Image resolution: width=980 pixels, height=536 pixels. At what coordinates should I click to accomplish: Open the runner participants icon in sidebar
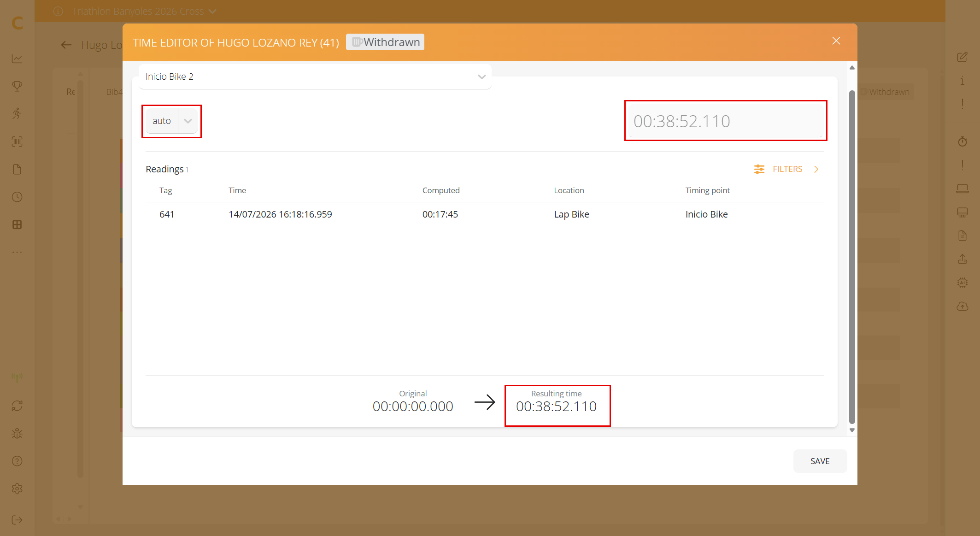point(17,114)
